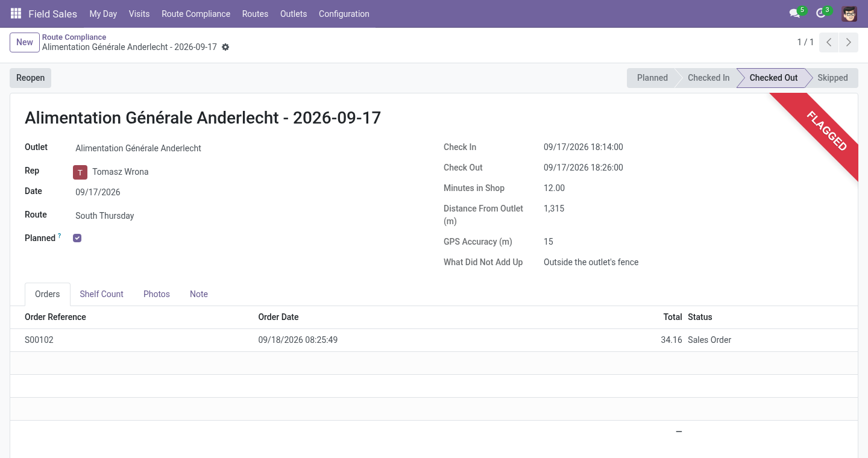Screen dimensions: 868x458
Task: Click the Sales Order status cell
Action: [709, 340]
